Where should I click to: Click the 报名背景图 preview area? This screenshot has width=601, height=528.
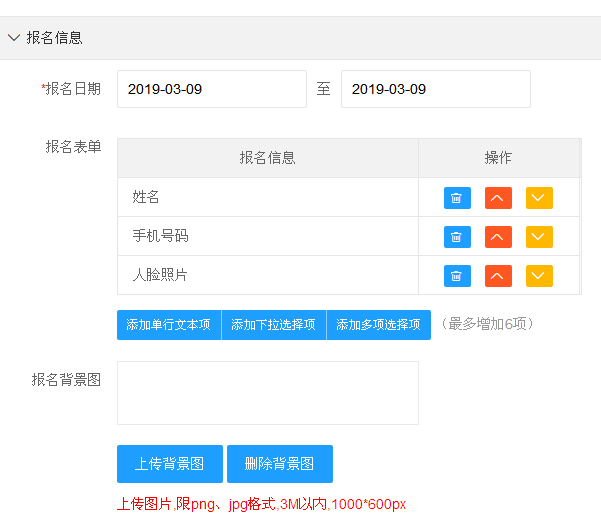coord(268,393)
